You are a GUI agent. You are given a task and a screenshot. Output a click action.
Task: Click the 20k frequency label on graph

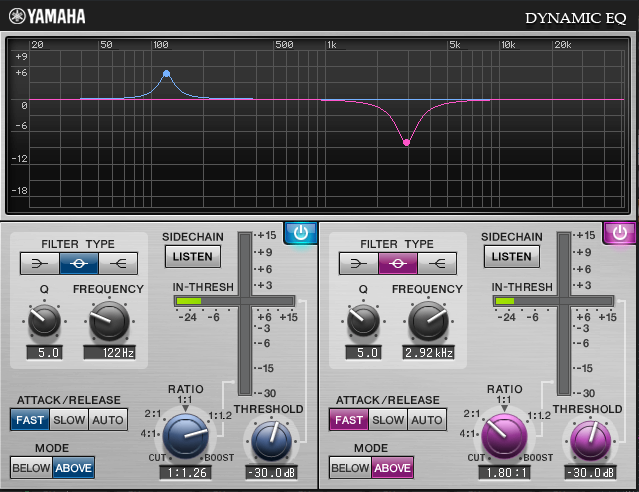(x=563, y=45)
